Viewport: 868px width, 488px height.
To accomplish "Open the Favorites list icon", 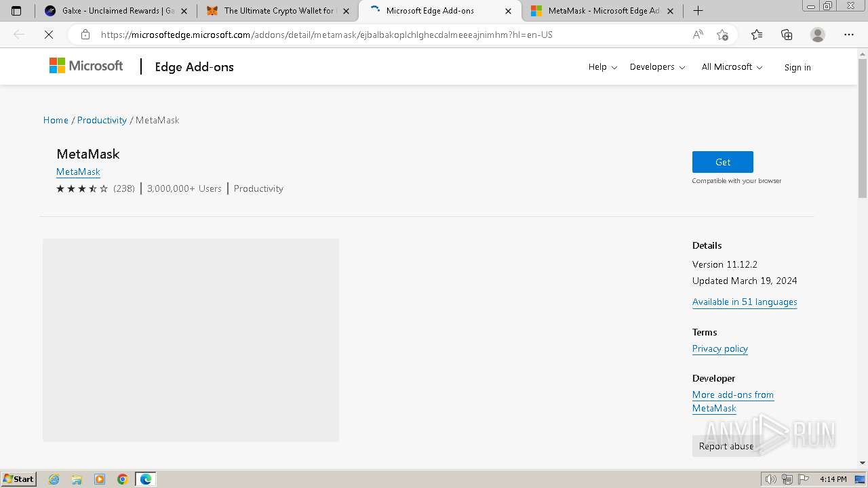I will pyautogui.click(x=757, y=35).
